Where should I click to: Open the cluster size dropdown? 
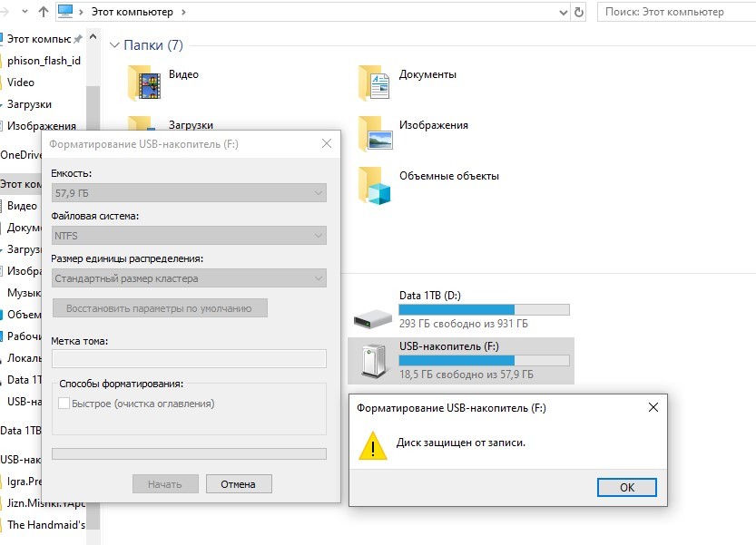tap(189, 278)
